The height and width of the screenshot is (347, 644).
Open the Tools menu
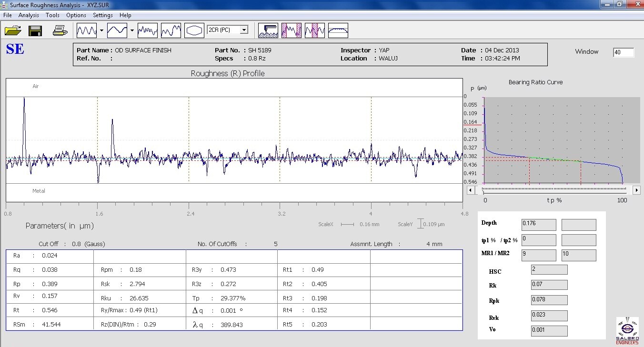click(52, 15)
